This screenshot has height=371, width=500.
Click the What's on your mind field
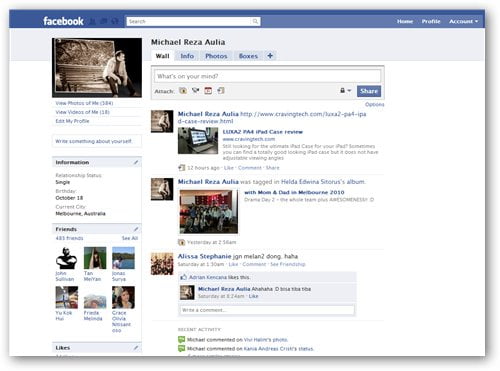(267, 76)
